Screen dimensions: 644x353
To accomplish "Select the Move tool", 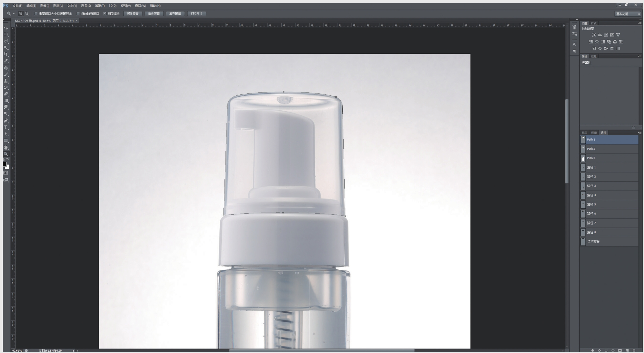I will pyautogui.click(x=6, y=28).
